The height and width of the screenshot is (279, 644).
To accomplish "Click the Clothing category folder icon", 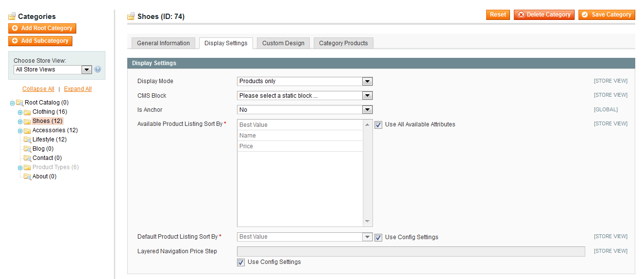I will point(28,112).
